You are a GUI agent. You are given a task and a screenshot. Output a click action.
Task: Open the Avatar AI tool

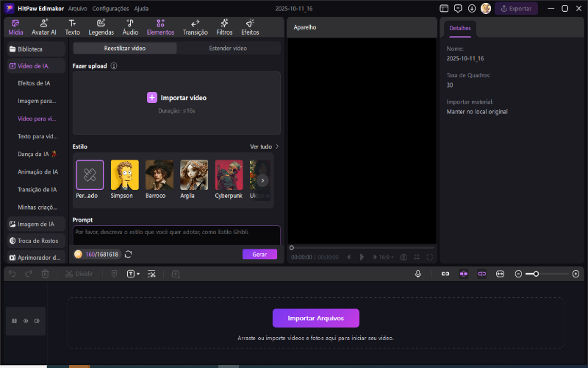(x=44, y=27)
